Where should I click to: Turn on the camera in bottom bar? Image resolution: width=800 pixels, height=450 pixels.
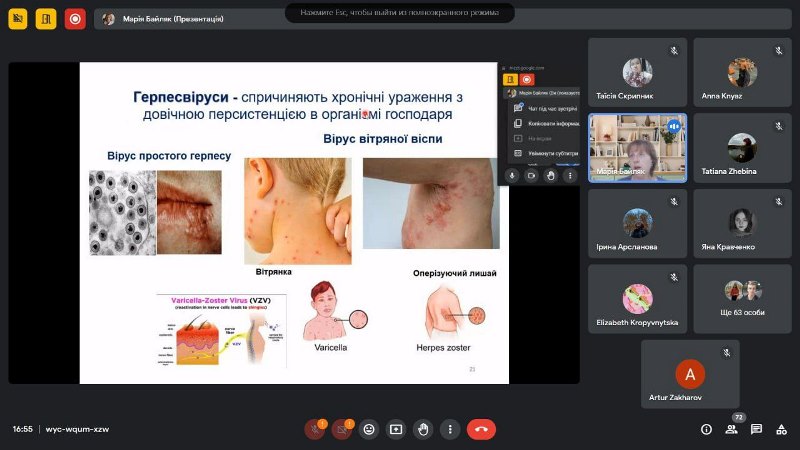(342, 429)
